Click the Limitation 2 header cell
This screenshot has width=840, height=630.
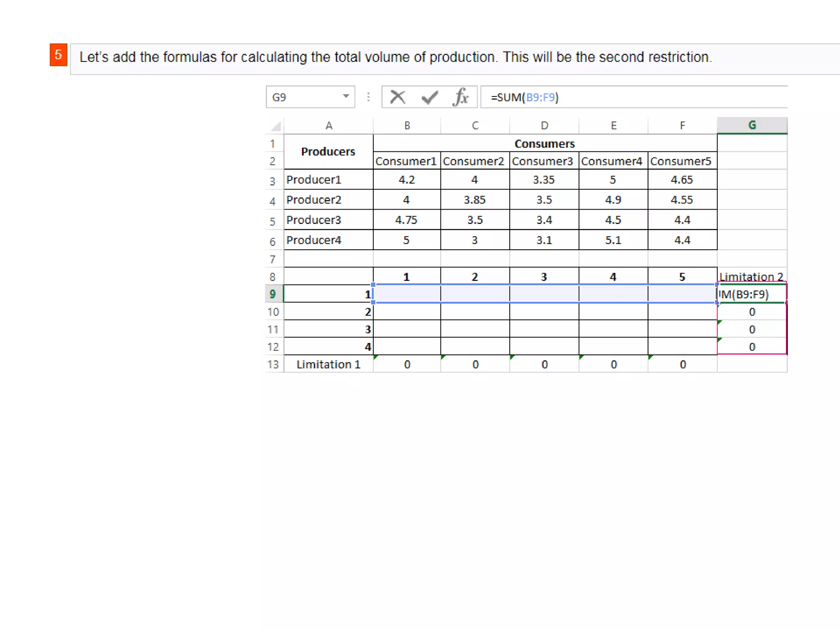(751, 276)
